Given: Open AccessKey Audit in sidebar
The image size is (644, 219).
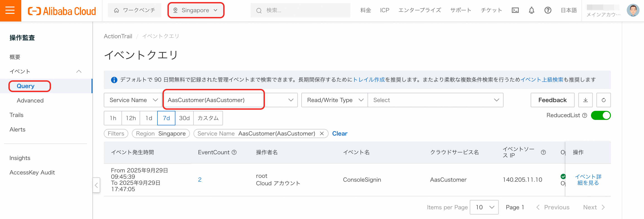Looking at the screenshot, I should click(32, 173).
